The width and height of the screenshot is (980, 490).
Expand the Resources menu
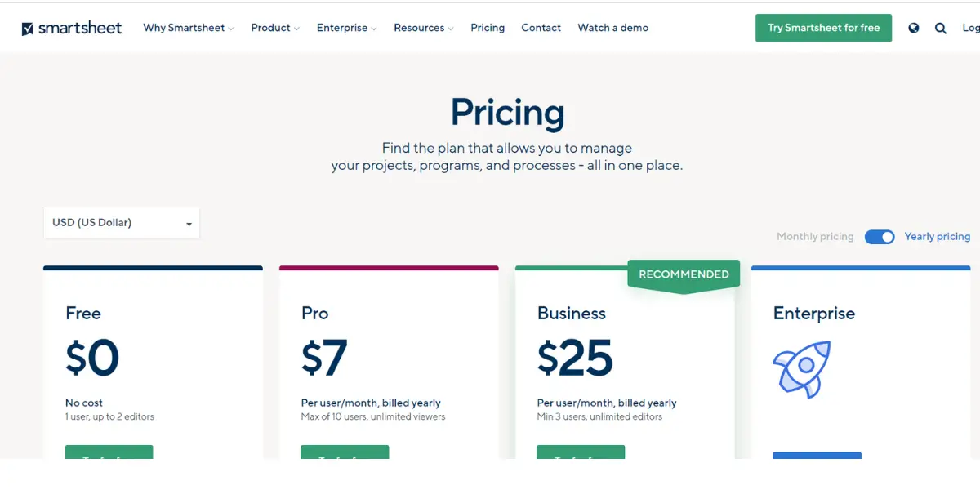click(424, 28)
